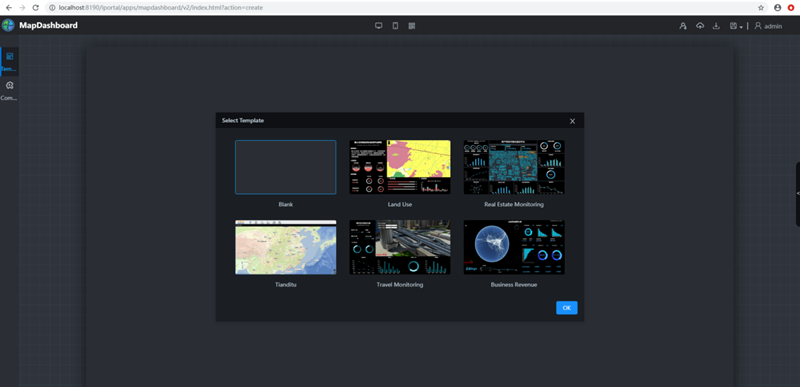Viewport: 800px width, 387px height.
Task: Expand the collapsed right side panel handle
Action: coord(797,194)
